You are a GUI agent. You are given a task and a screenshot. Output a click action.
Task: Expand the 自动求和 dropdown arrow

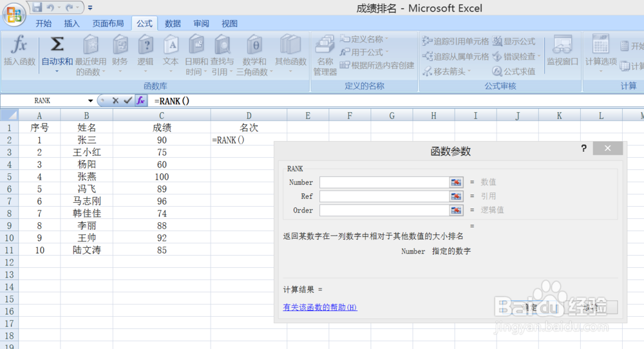click(57, 71)
